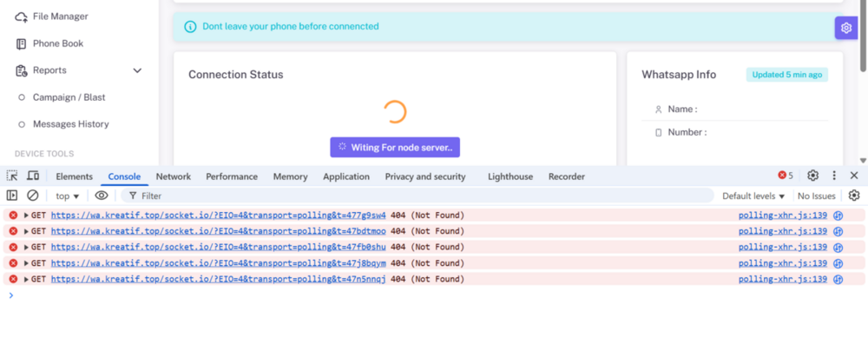
Task: Click the No Issues indicator
Action: pyautogui.click(x=817, y=196)
